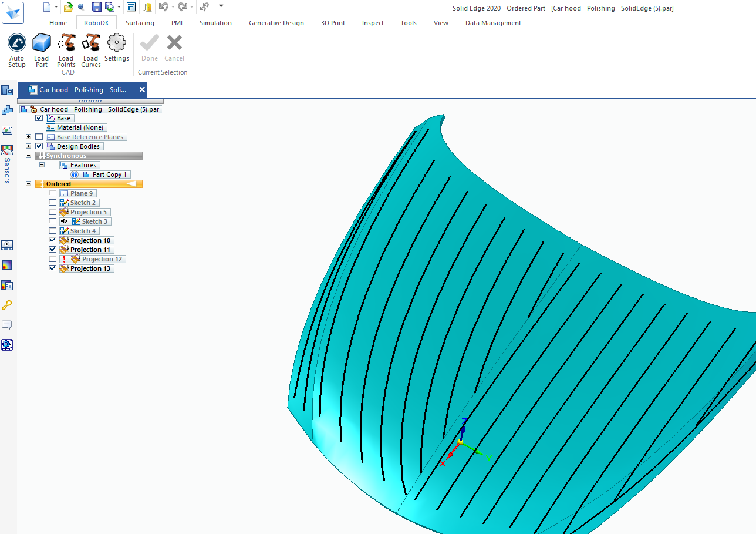756x534 pixels.
Task: Uncheck the Design Bodies checkbox
Action: tap(39, 146)
